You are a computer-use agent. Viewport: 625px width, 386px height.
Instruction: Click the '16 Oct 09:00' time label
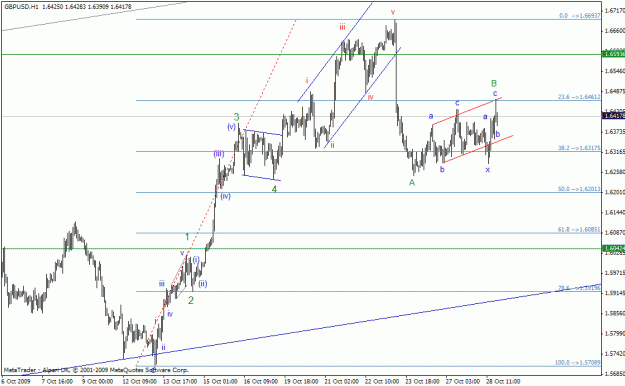click(261, 382)
